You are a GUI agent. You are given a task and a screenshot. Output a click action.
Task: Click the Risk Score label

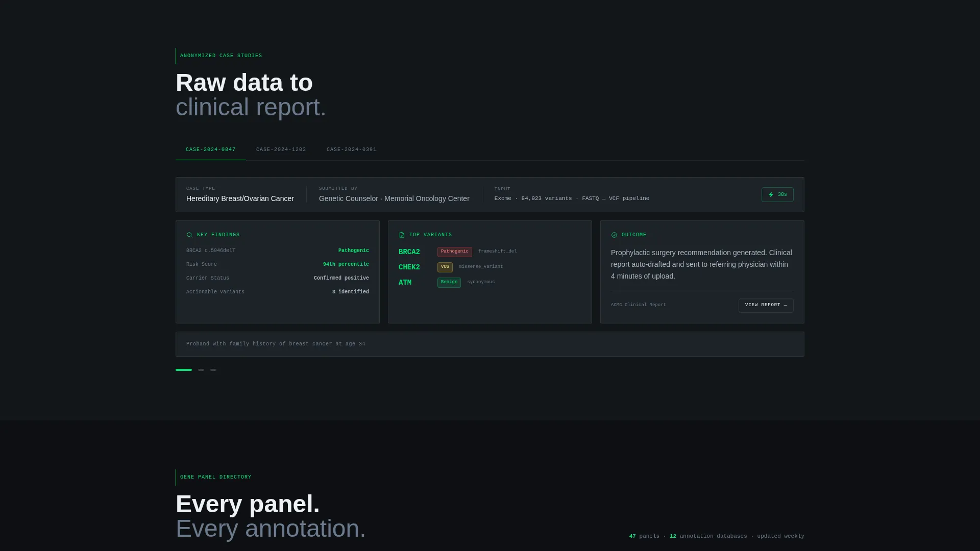pyautogui.click(x=201, y=264)
